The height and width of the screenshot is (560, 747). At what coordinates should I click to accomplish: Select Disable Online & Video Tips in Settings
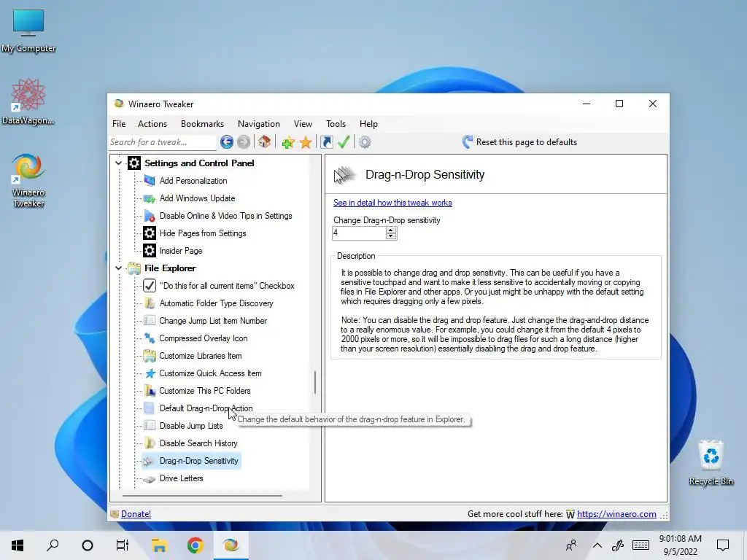tap(226, 216)
